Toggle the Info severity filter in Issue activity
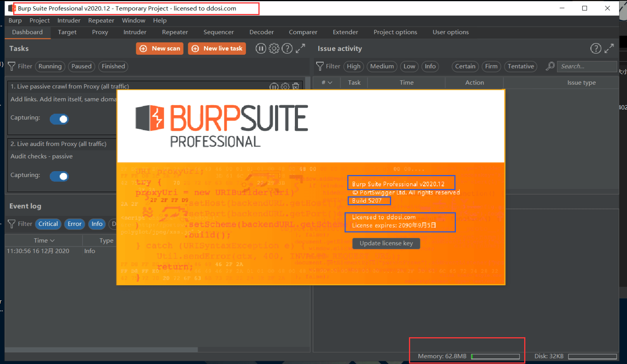Screen dimensions: 627x364 430,66
